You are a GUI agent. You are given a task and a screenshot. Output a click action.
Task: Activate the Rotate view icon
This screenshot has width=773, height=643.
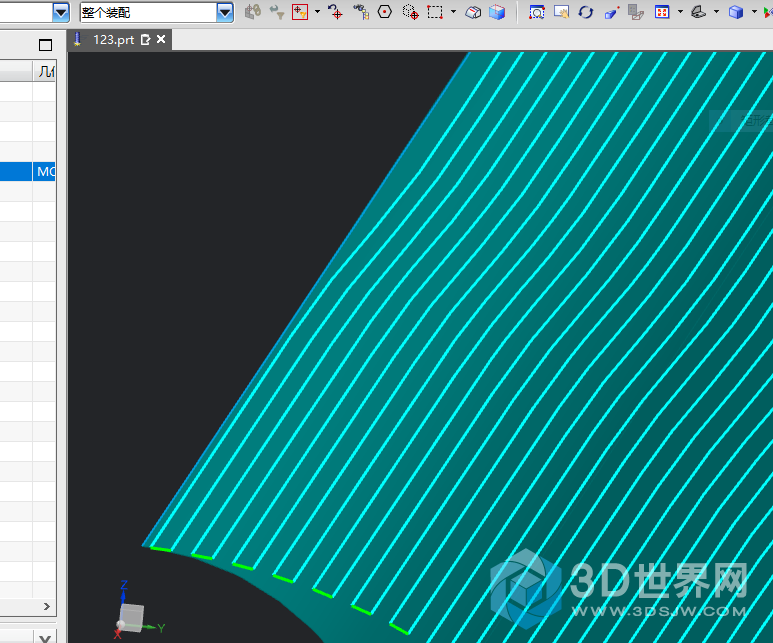click(x=586, y=12)
